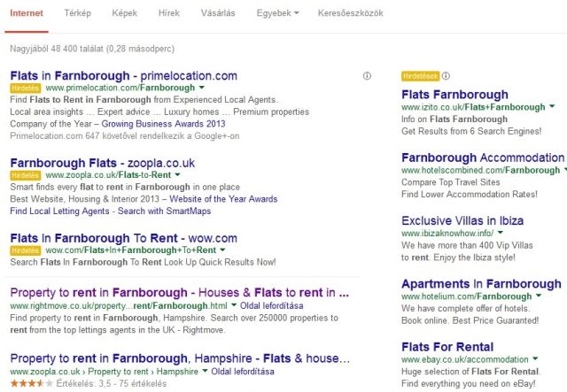
Task: Click the Hirdetés badge on the wow.com ad
Action: pyautogui.click(x=26, y=250)
